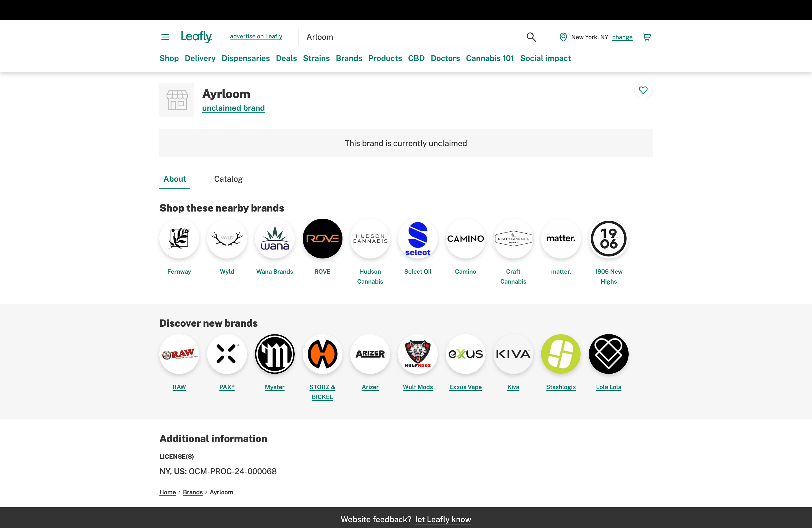This screenshot has width=812, height=528.
Task: Open the matter. logo
Action: pyautogui.click(x=561, y=238)
